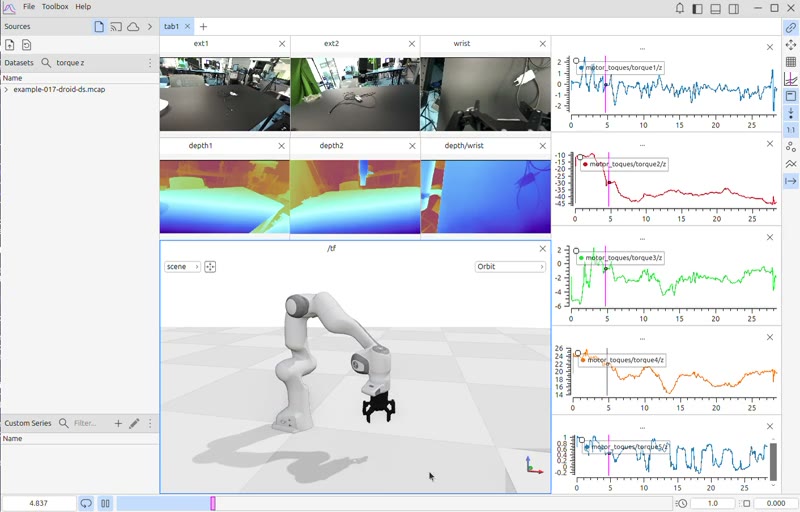This screenshot has height=512, width=800.
Task: Close the ext2 camera panel
Action: (x=412, y=44)
